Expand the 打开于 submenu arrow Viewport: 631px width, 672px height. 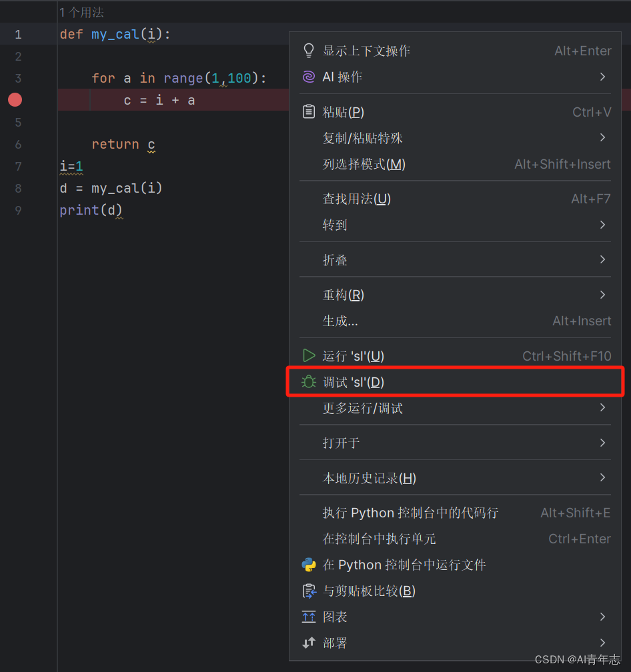(x=603, y=443)
